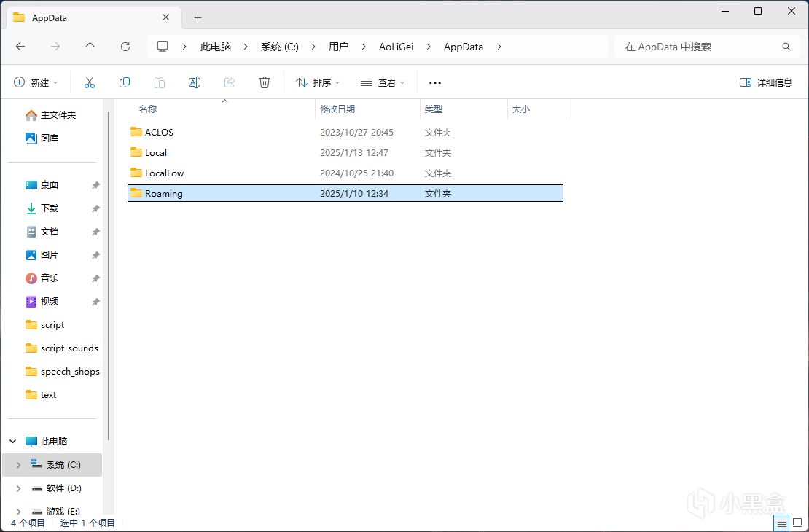The image size is (809, 532).
Task: Open the 排序 sort dropdown
Action: coord(318,82)
